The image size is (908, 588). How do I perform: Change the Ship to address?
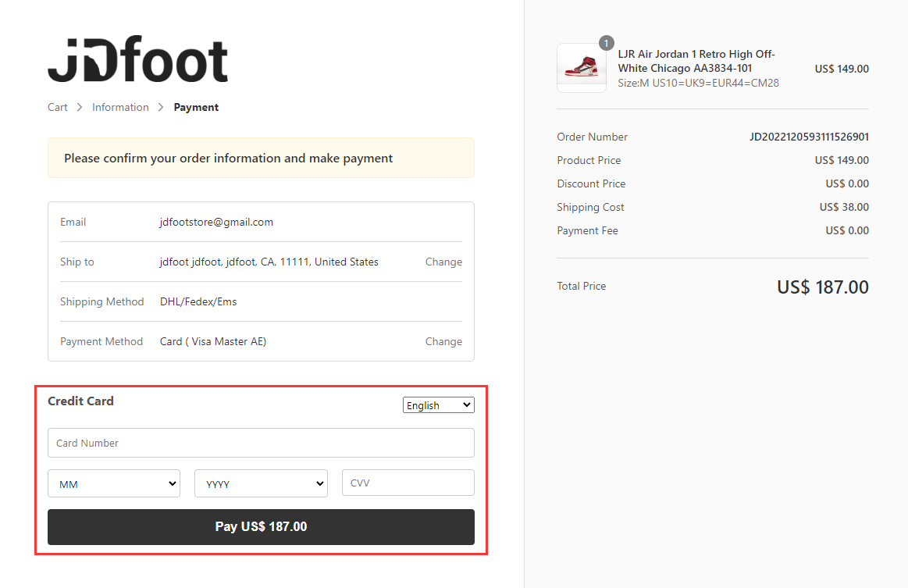click(443, 262)
